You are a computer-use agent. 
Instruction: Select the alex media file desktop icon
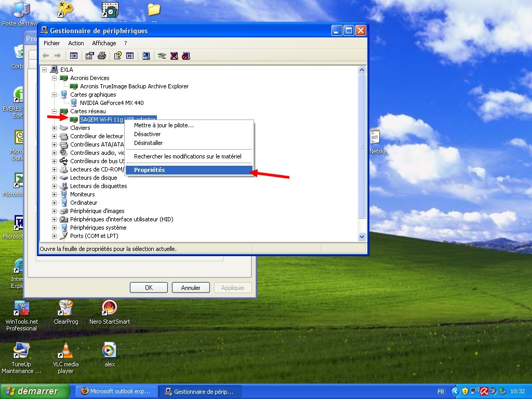point(110,355)
